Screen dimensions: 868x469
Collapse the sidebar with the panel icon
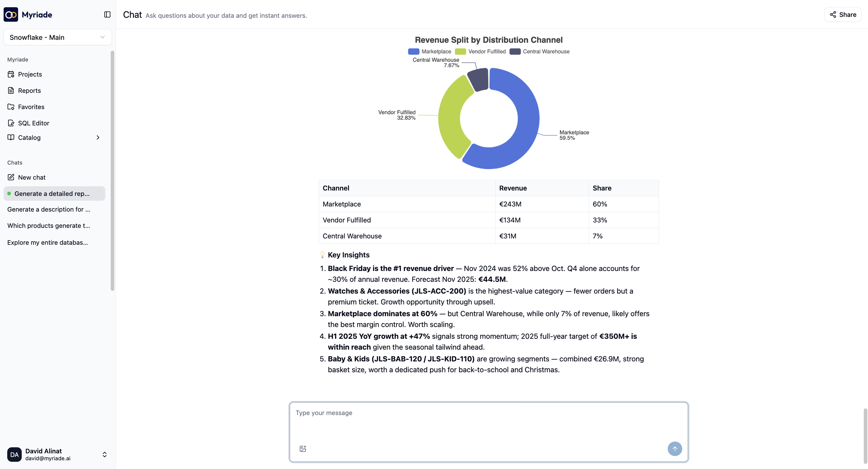[107, 14]
